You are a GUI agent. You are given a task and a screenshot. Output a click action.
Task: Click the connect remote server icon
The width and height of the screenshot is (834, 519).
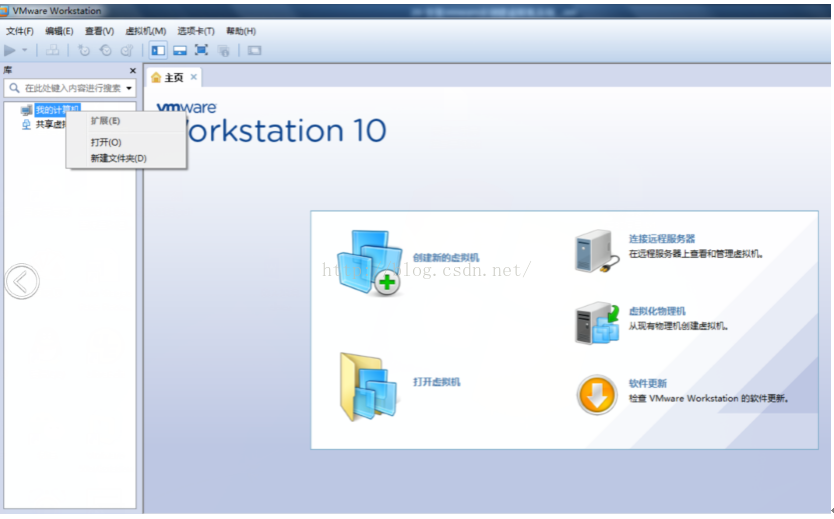pyautogui.click(x=597, y=251)
